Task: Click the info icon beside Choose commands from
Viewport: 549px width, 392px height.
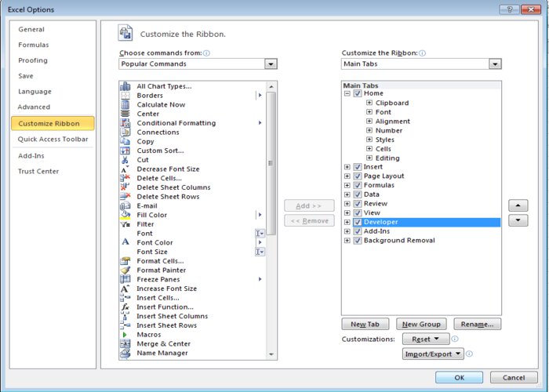Action: coord(206,53)
